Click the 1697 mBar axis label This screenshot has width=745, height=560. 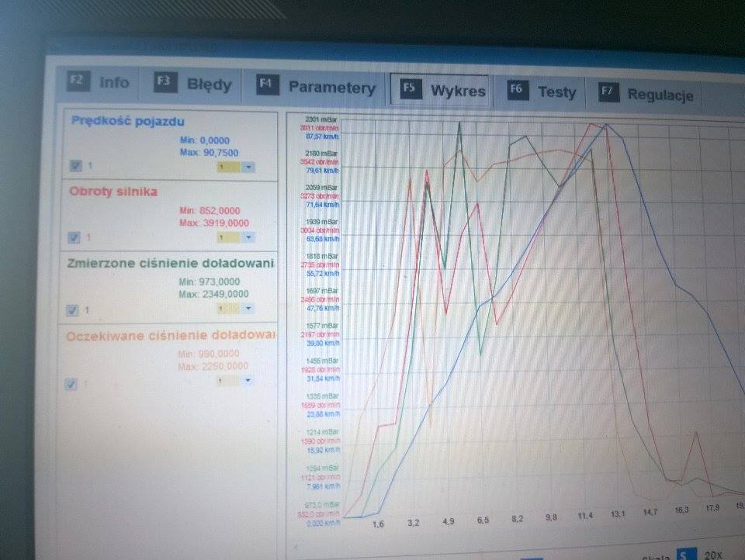click(x=322, y=291)
